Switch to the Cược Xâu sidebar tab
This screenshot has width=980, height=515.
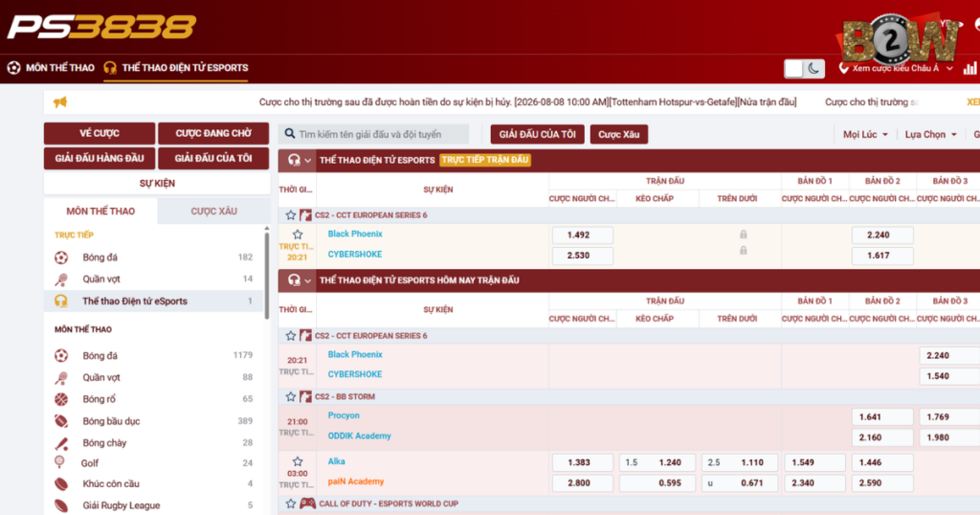coord(213,212)
